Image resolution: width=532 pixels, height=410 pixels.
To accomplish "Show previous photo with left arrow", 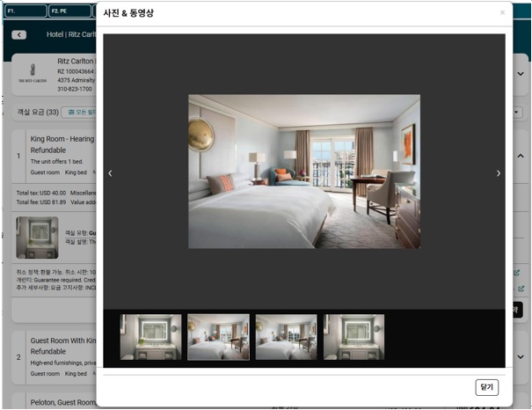I will 110,173.
